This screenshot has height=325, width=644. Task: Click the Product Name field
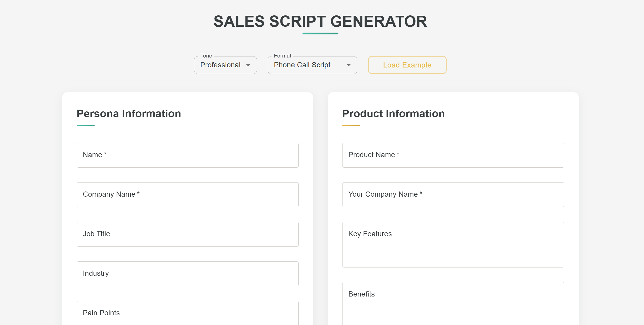(453, 155)
